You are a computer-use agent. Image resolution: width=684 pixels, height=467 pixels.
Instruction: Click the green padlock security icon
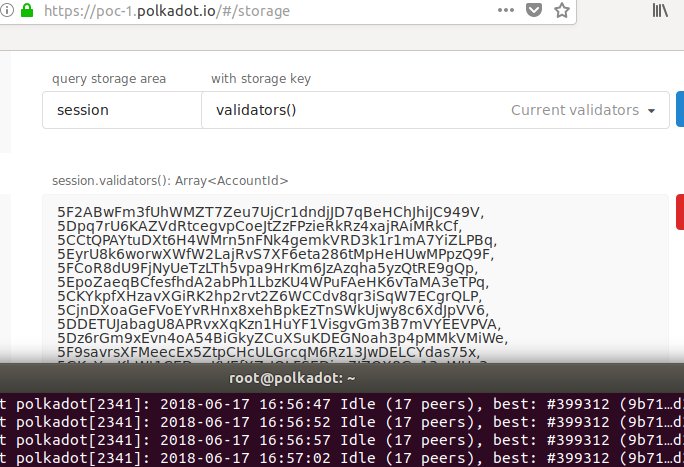point(27,10)
